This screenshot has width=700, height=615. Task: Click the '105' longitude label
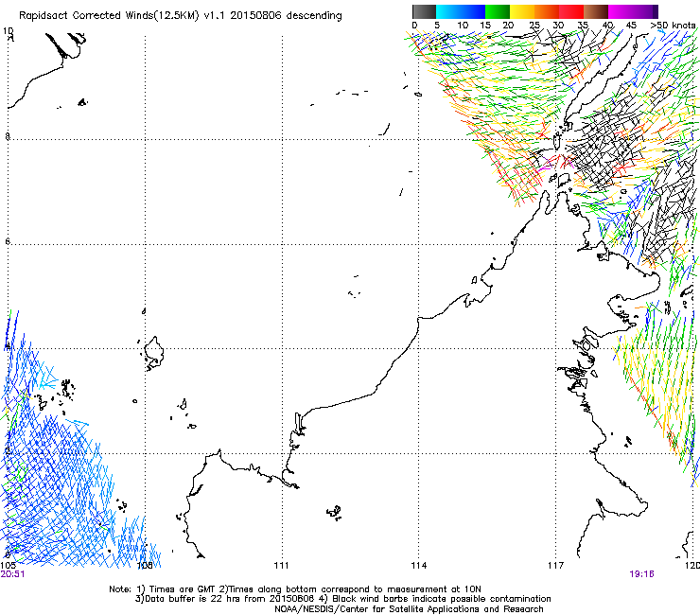[8, 566]
